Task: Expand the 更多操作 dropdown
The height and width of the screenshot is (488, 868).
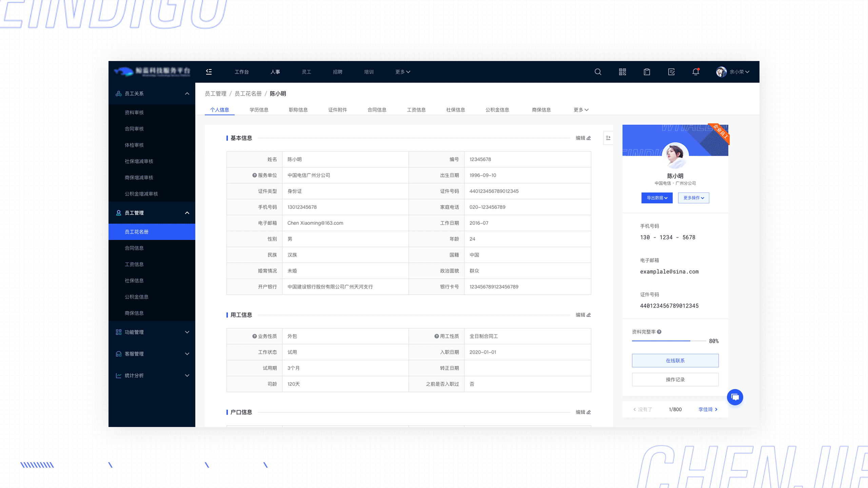Action: pos(693,198)
